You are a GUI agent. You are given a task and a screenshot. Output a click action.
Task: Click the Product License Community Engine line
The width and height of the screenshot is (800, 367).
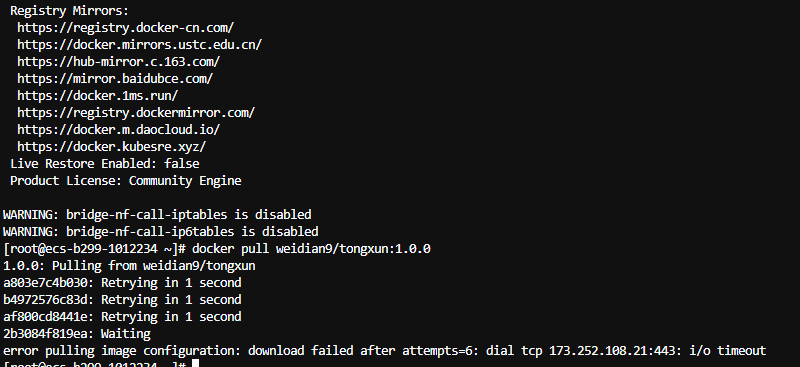click(126, 181)
